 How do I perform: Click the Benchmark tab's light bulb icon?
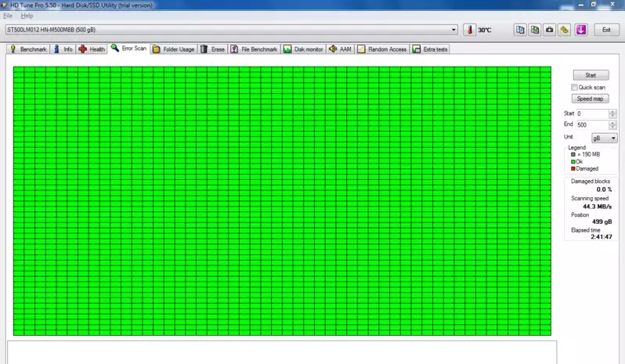(x=13, y=49)
